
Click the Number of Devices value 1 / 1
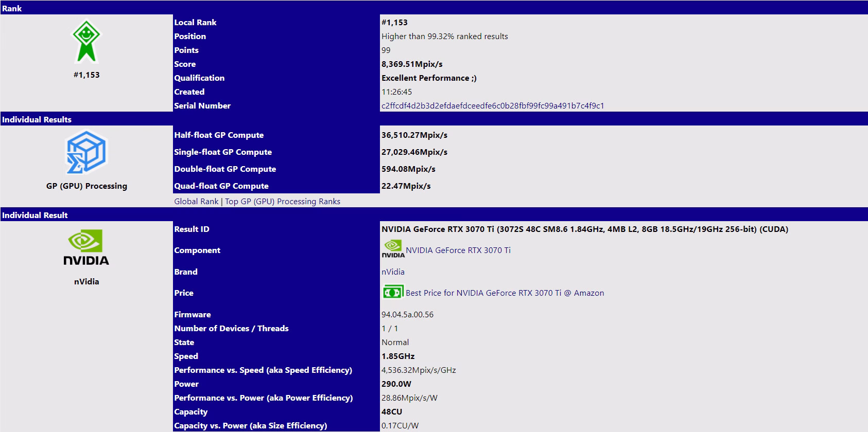(390, 328)
